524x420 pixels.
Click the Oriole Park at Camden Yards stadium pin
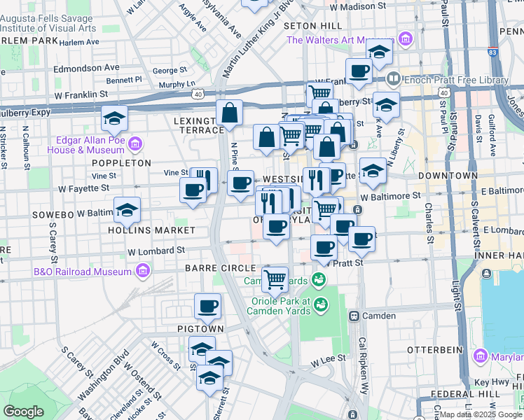(321, 305)
